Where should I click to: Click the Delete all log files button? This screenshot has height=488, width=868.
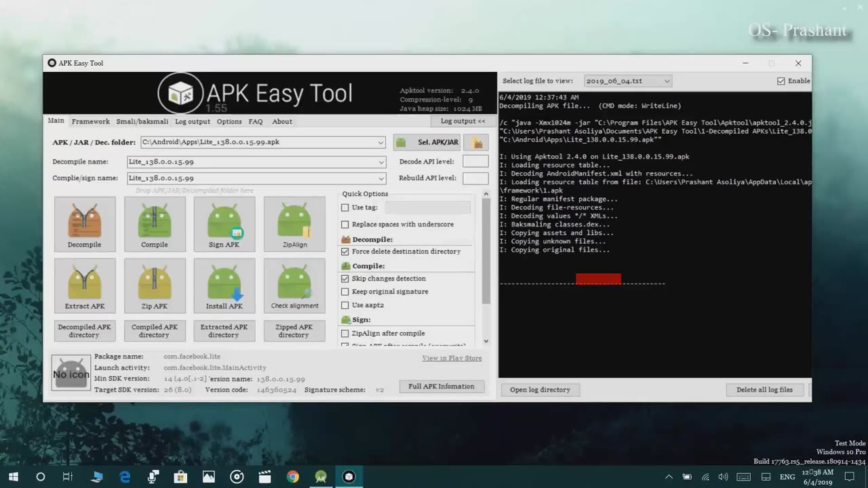[x=764, y=390]
